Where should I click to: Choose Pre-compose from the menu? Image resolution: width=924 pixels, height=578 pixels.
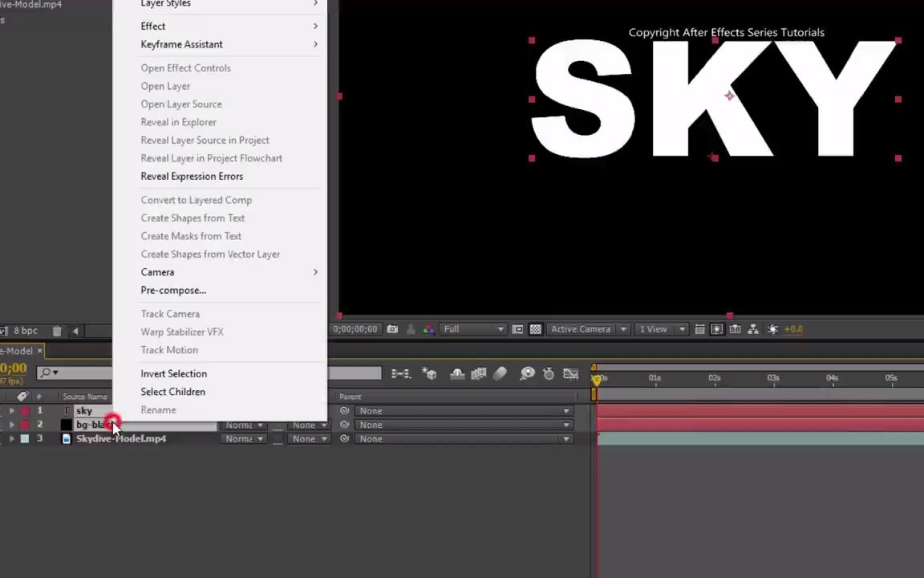point(173,290)
